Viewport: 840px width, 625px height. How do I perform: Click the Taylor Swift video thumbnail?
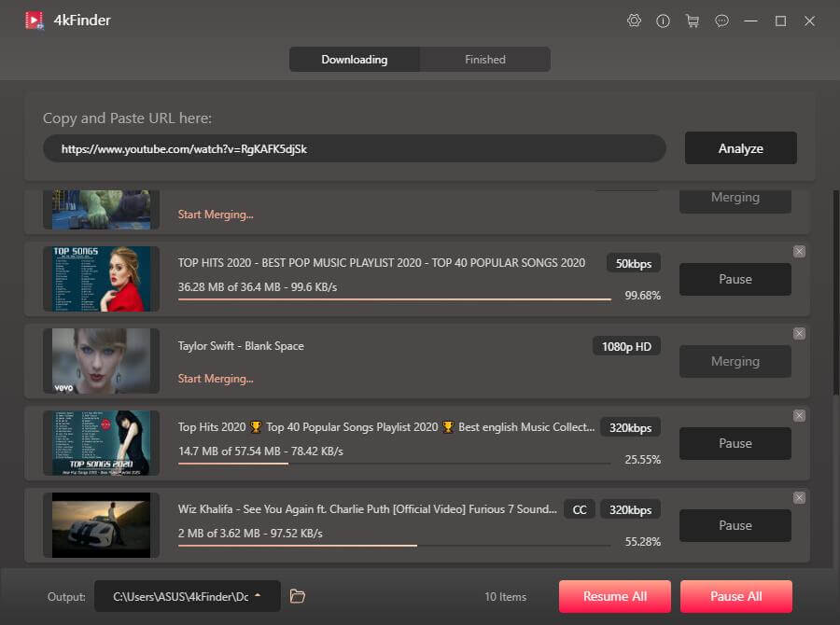(x=101, y=361)
